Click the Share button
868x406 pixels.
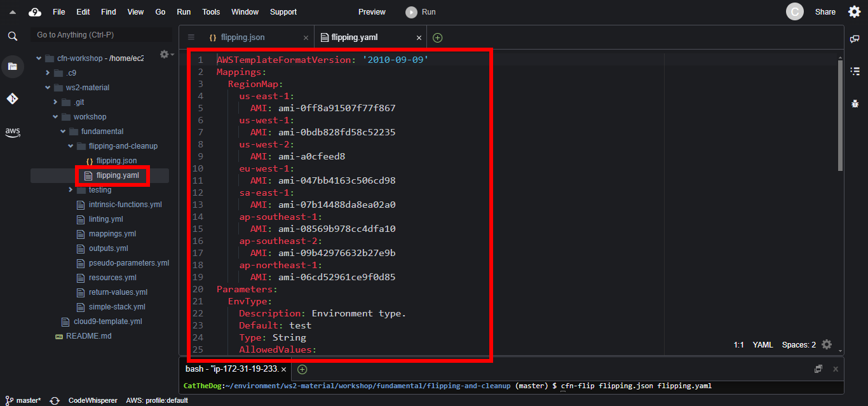pos(825,12)
